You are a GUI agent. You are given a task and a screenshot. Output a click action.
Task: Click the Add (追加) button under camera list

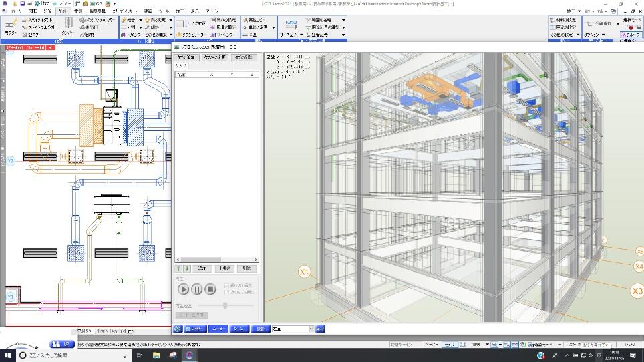pyautogui.click(x=202, y=268)
